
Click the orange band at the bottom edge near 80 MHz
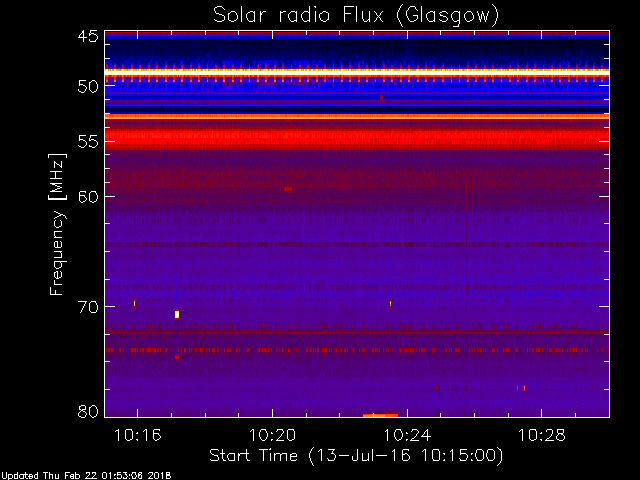[x=380, y=416]
